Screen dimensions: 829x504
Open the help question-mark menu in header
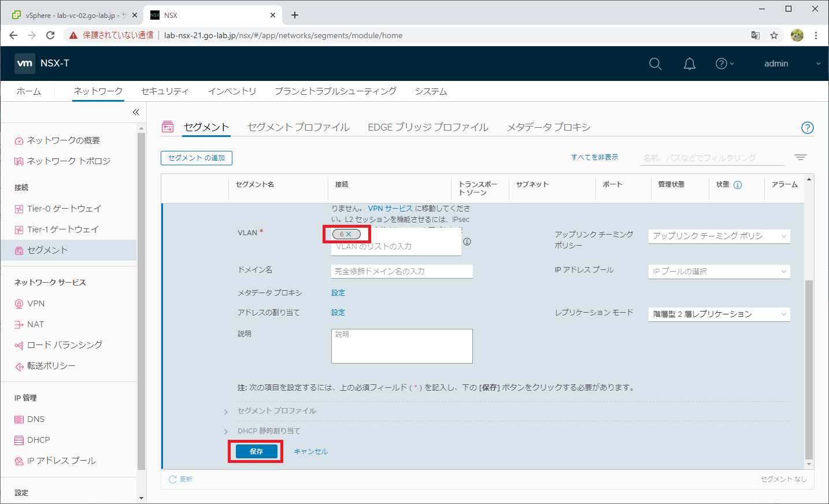pos(724,64)
